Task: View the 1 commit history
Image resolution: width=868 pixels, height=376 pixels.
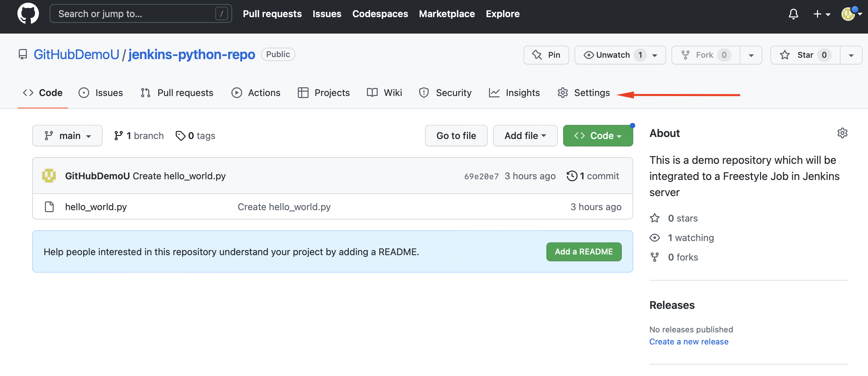Action: [x=593, y=176]
